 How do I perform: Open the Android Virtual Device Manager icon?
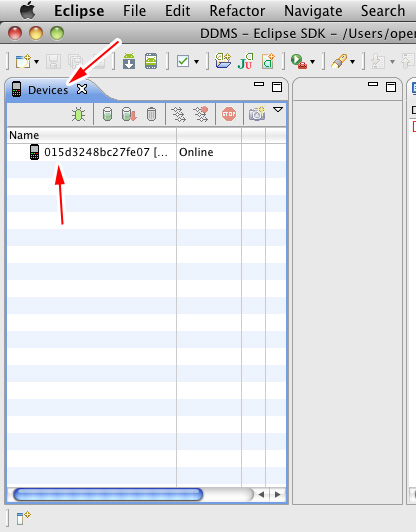click(x=151, y=61)
